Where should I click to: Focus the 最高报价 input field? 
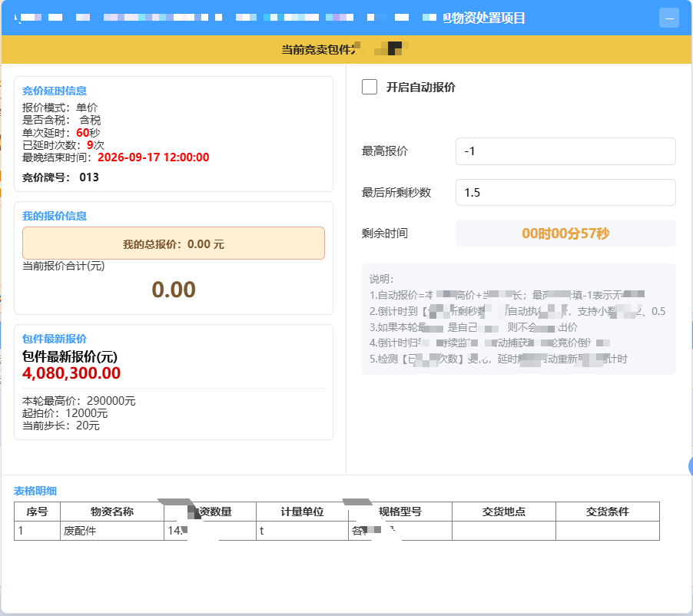[565, 151]
